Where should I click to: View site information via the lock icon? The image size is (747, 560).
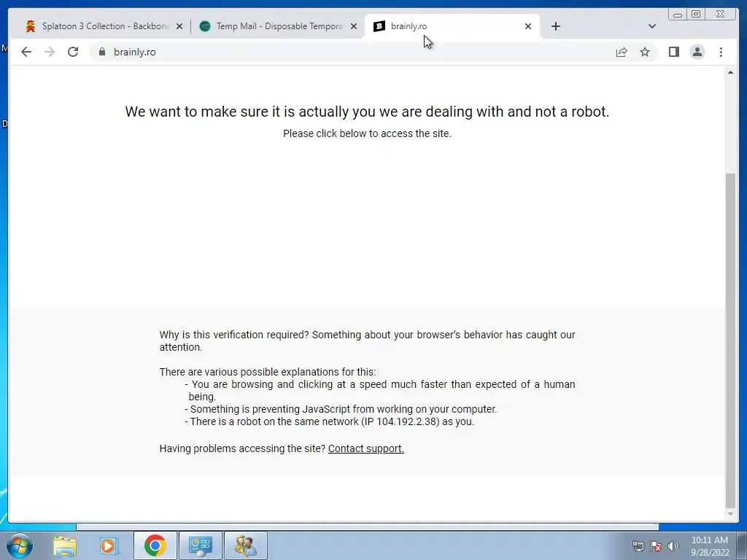tap(102, 52)
